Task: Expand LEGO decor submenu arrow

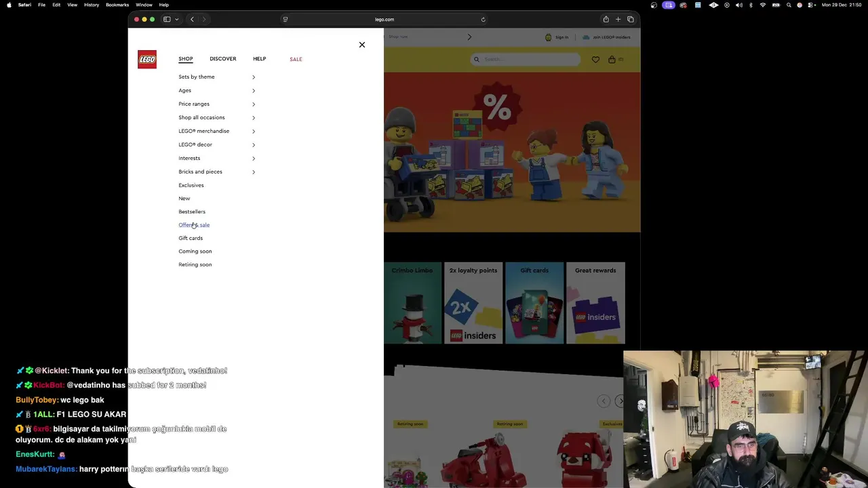Action: 254,145
